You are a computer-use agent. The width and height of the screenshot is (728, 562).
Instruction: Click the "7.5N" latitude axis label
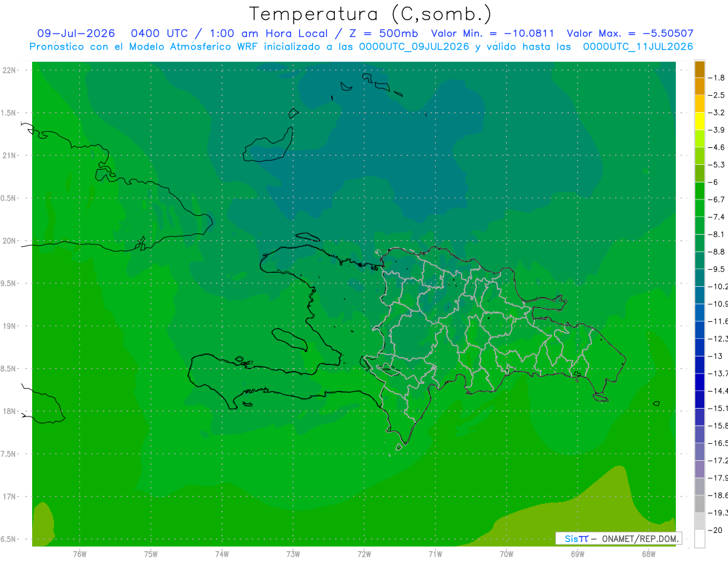[9, 454]
